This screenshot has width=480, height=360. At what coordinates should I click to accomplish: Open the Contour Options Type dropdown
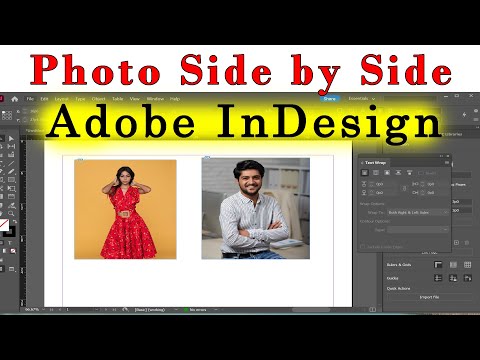pyautogui.click(x=418, y=230)
